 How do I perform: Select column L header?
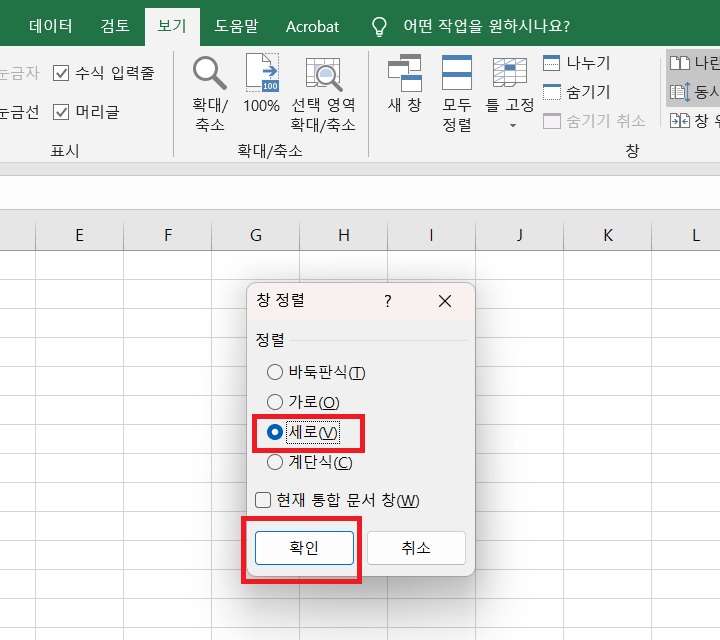point(686,235)
